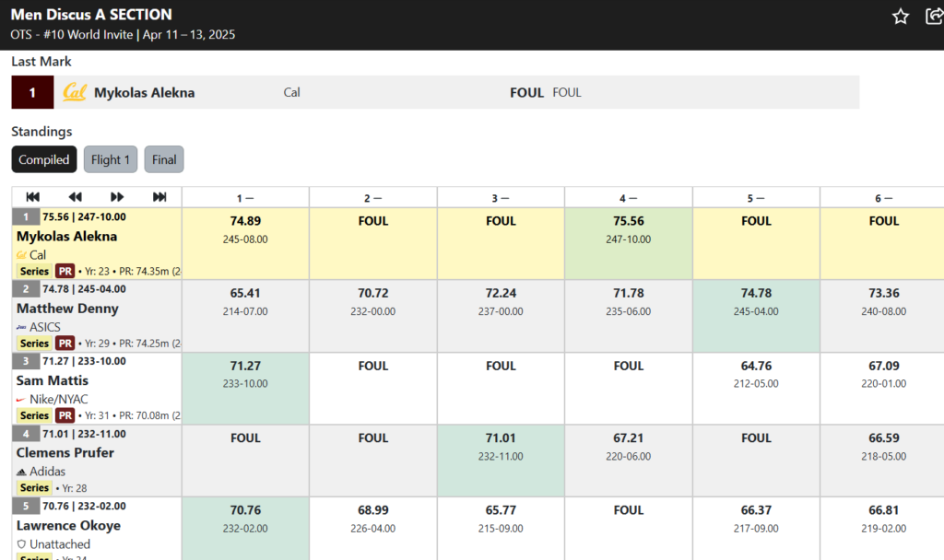Open Mykolas Alekna athlete name in standings
Viewport: 944px width, 560px height.
(66, 237)
